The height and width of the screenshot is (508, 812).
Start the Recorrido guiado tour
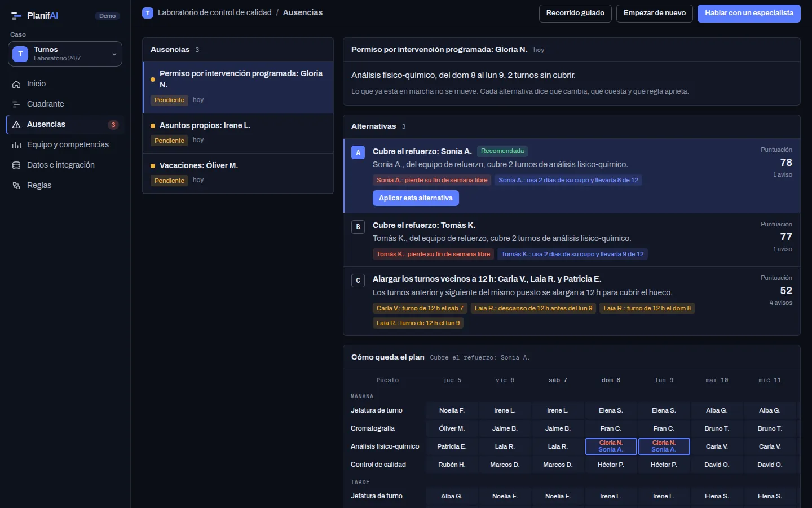[575, 13]
